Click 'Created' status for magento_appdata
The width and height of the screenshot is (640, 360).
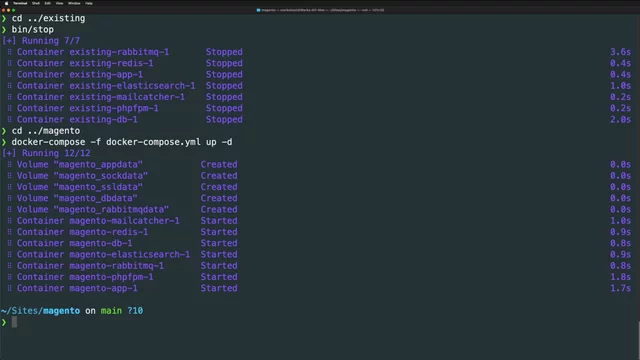[219, 164]
